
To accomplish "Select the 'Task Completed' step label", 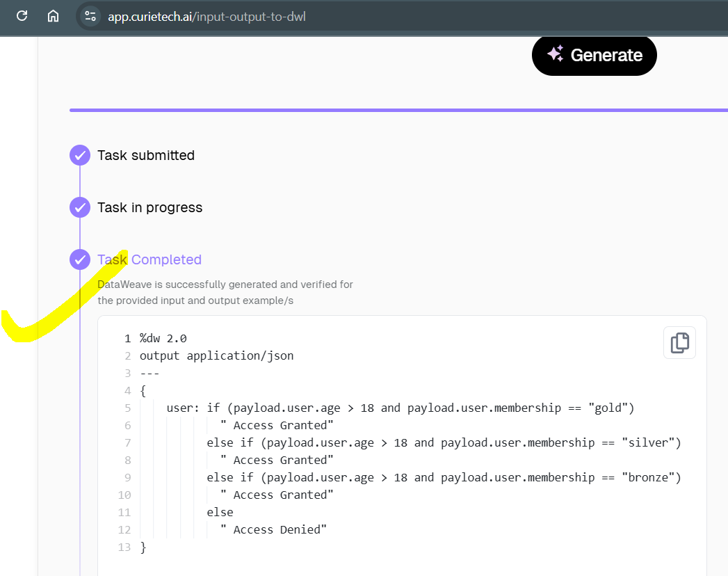I will click(x=149, y=259).
